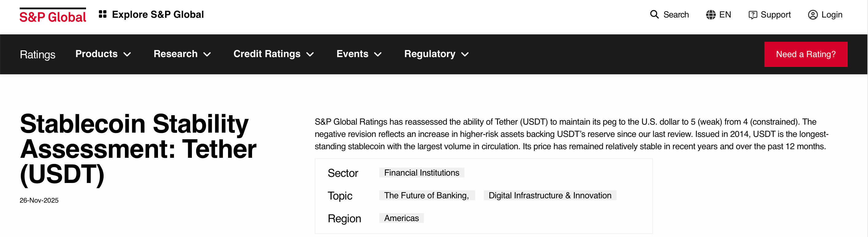
Task: Expand the Events dropdown chevron
Action: pyautogui.click(x=378, y=54)
